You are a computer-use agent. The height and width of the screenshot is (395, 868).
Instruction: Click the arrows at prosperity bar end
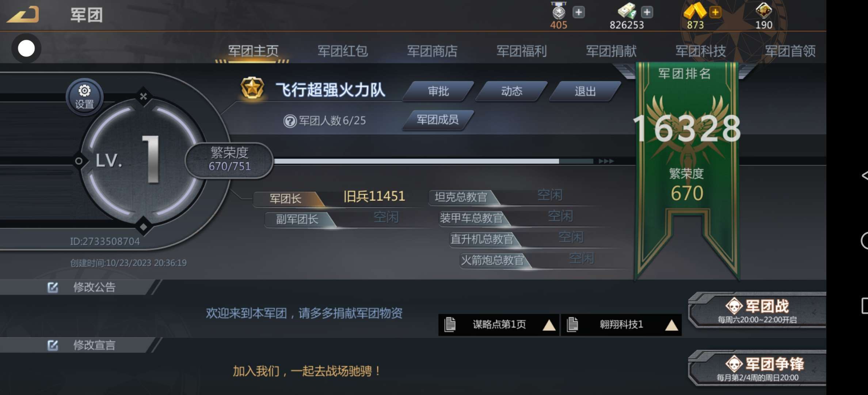click(x=606, y=161)
